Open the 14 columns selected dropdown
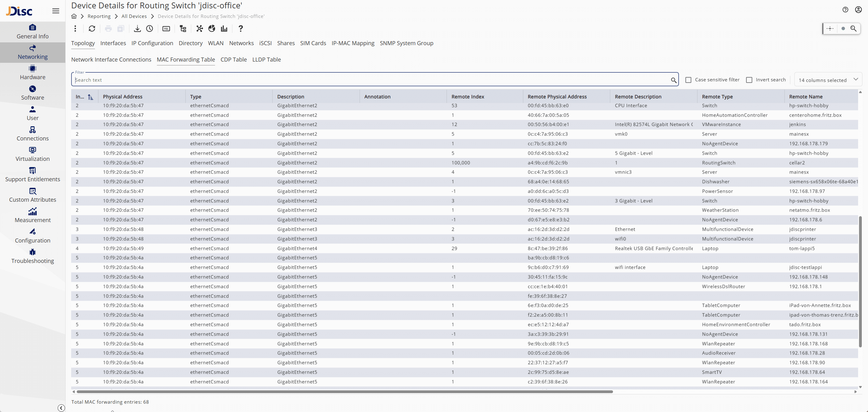Image resolution: width=868 pixels, height=412 pixels. pos(827,80)
